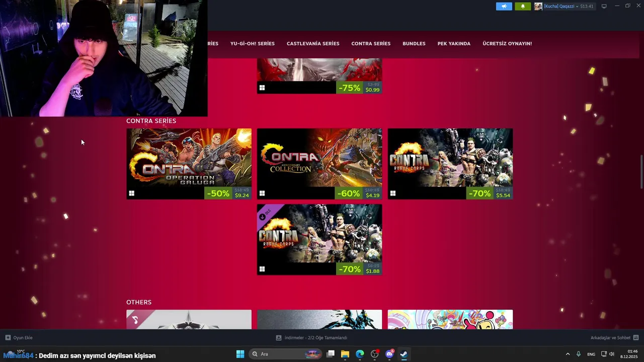Open Task View on taskbar
The image size is (644, 362).
pyautogui.click(x=331, y=354)
